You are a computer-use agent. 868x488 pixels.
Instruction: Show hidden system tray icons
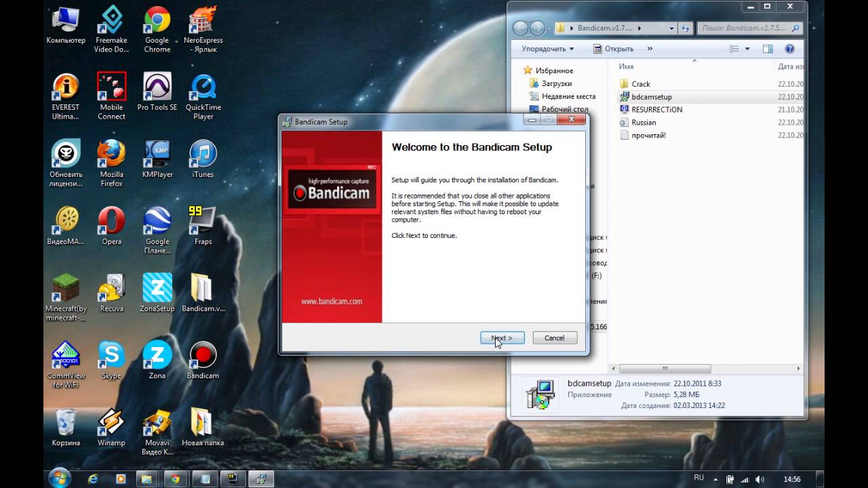pos(716,479)
